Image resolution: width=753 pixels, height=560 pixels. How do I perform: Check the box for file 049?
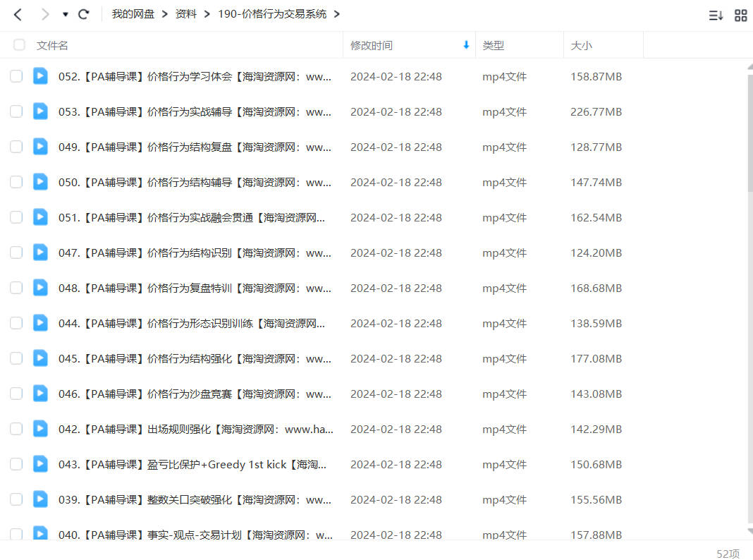(16, 147)
